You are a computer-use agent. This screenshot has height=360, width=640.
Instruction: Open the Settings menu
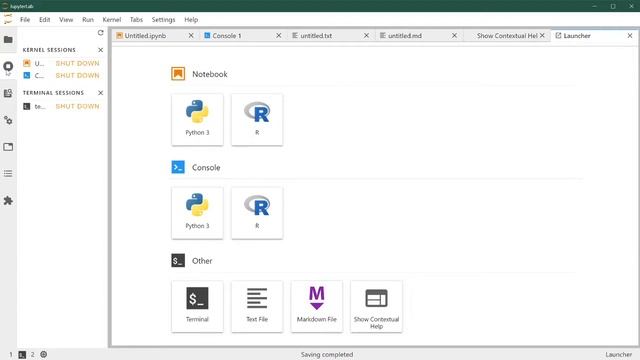point(163,20)
